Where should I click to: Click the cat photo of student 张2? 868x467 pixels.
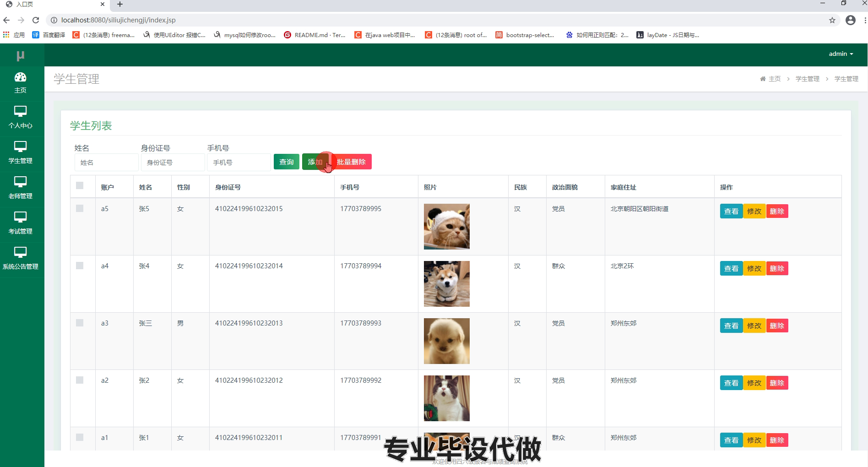[x=447, y=398]
